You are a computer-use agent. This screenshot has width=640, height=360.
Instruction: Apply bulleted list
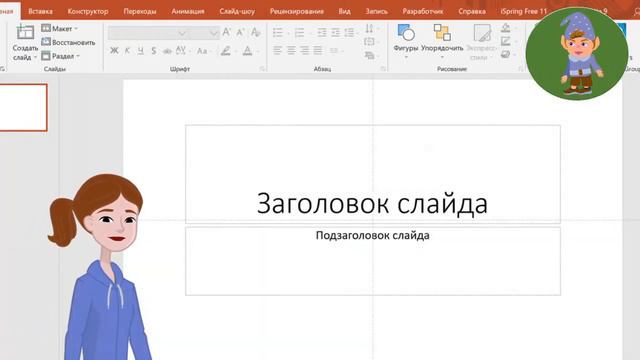pos(278,33)
